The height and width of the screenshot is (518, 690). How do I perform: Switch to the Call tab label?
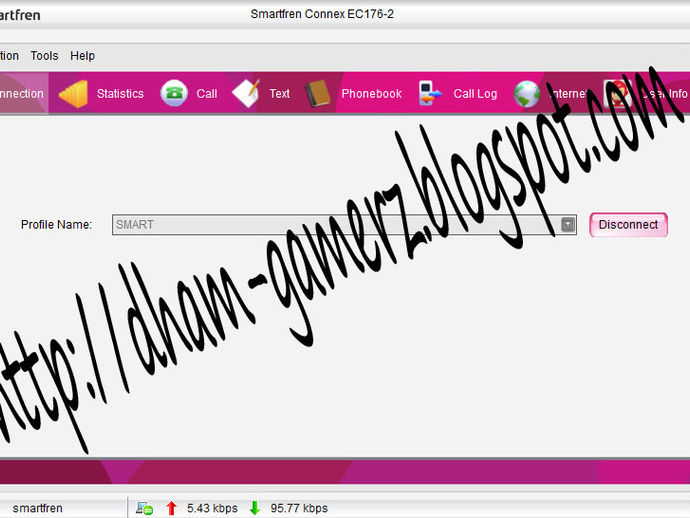pyautogui.click(x=207, y=94)
